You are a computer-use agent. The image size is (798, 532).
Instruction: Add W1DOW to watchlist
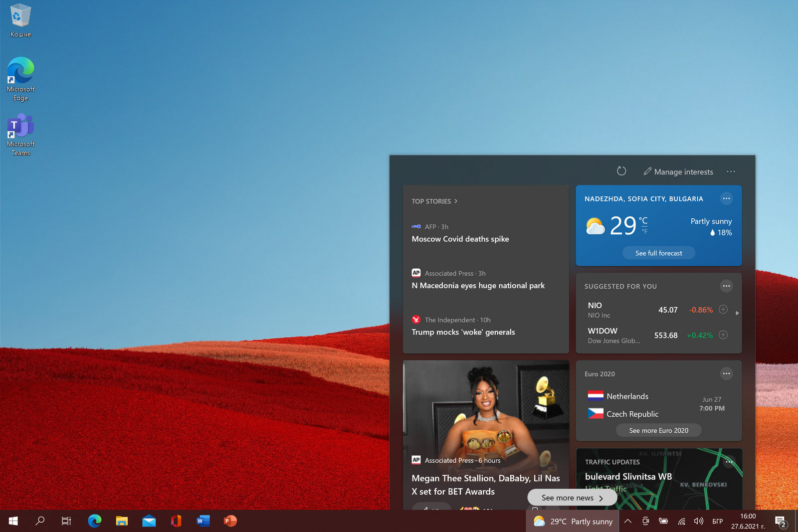(723, 335)
